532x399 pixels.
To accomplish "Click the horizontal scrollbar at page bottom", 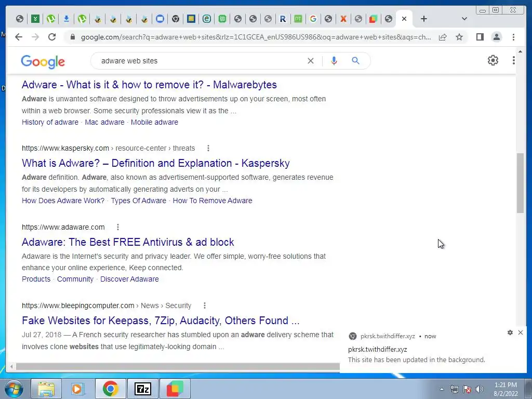I will (x=178, y=366).
